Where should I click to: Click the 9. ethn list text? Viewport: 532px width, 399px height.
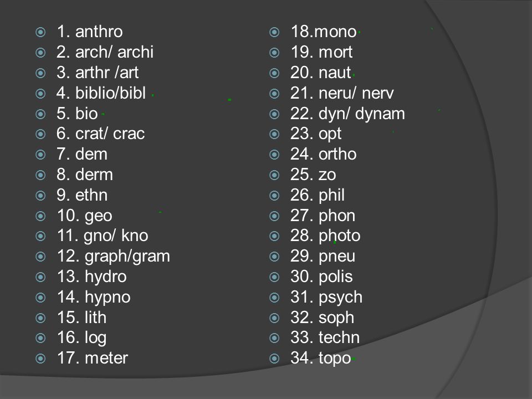[x=82, y=195]
